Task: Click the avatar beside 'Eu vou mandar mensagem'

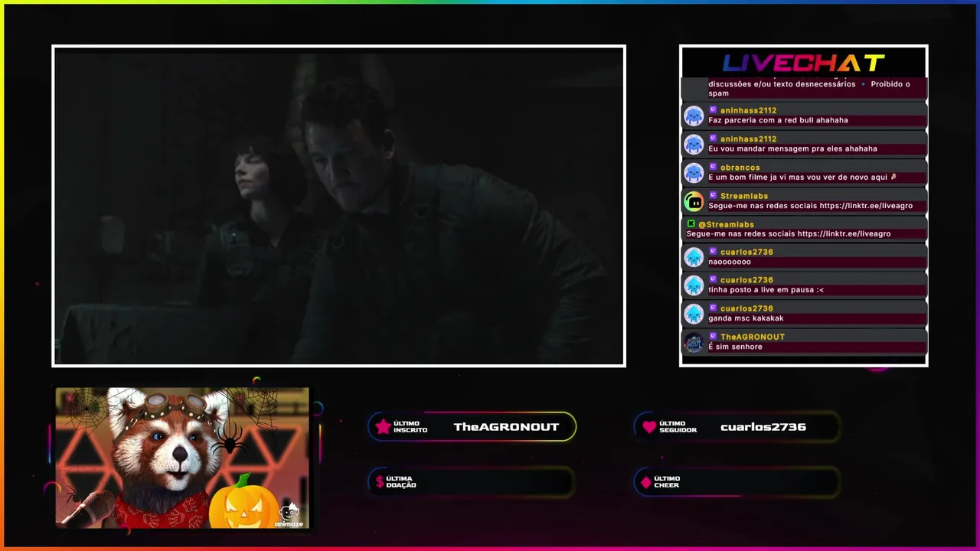Action: (694, 144)
